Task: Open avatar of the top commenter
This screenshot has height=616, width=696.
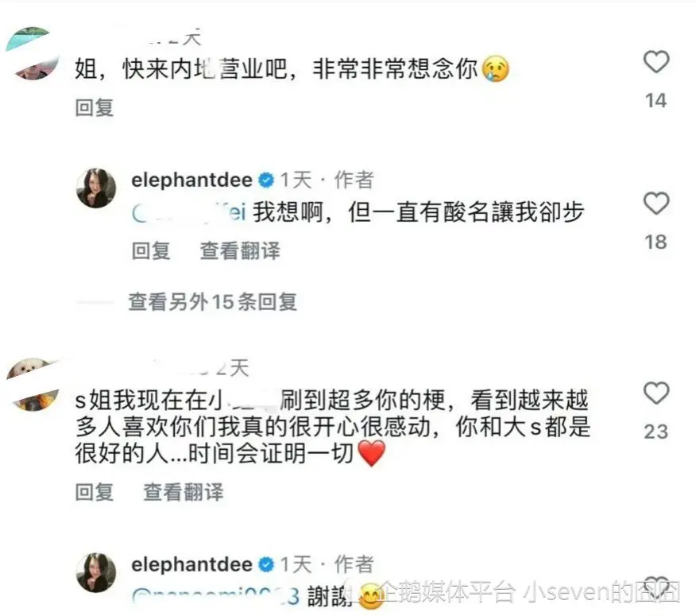Action: tap(33, 52)
